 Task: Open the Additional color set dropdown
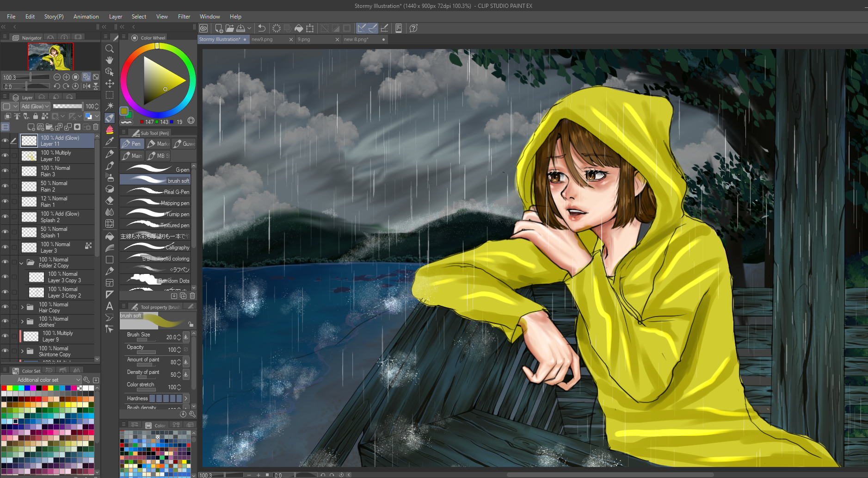(42, 380)
